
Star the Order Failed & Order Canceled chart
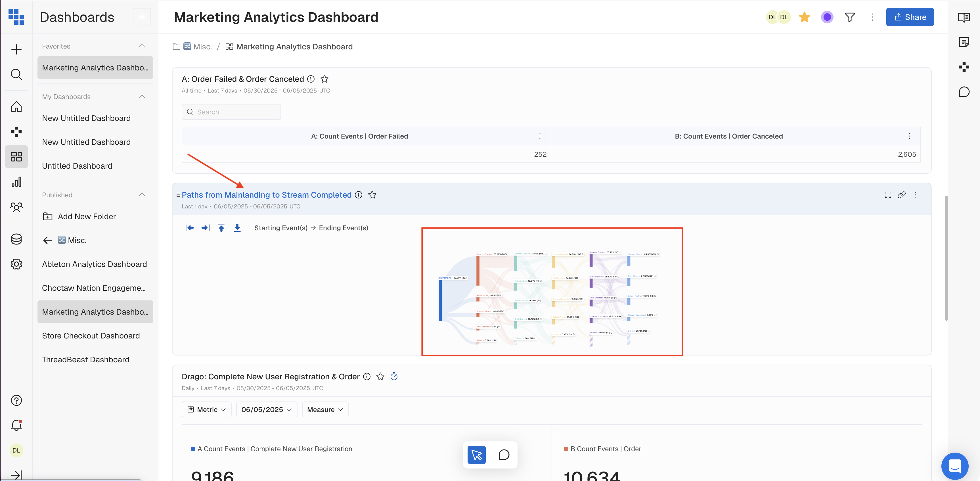pos(324,79)
